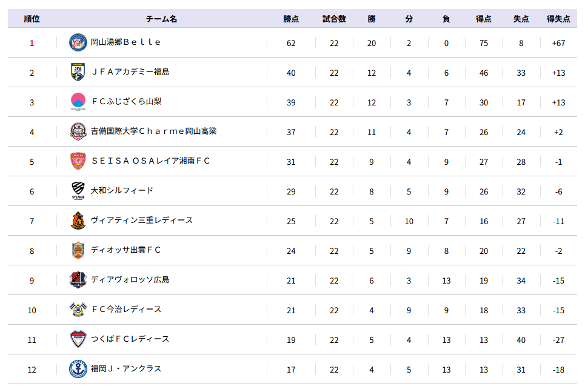Click the 岡山湯郷Belle team logo
This screenshot has height=392, width=588.
coord(78,42)
